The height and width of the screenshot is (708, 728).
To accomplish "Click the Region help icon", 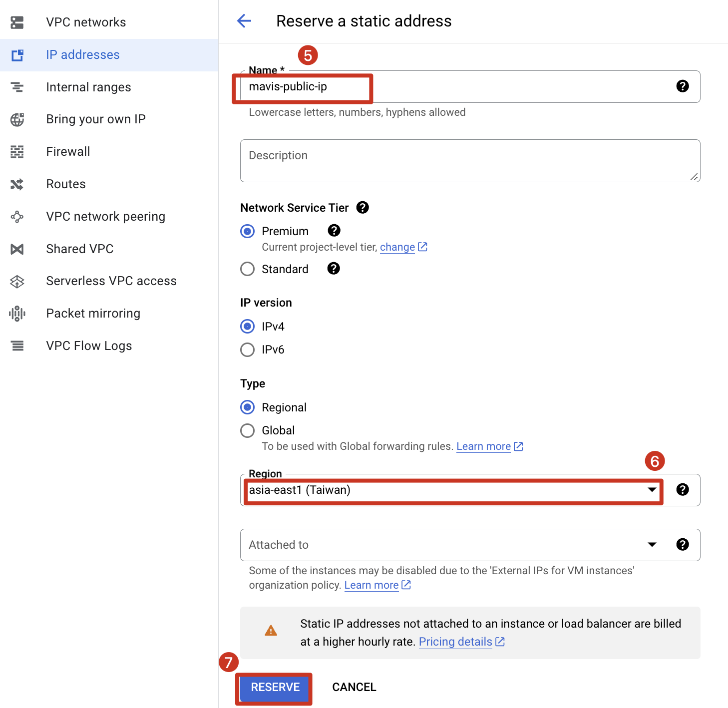I will tap(682, 490).
